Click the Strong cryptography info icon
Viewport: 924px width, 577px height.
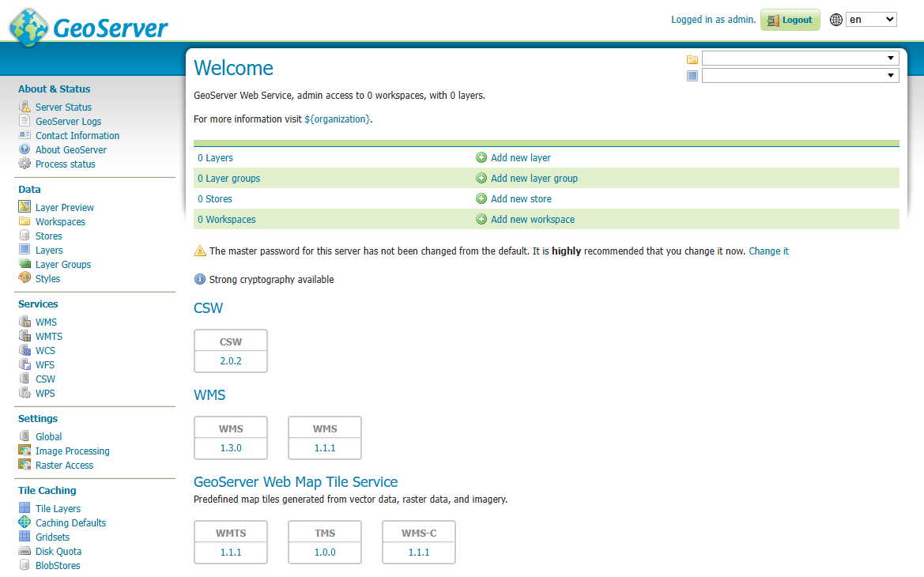(x=200, y=279)
